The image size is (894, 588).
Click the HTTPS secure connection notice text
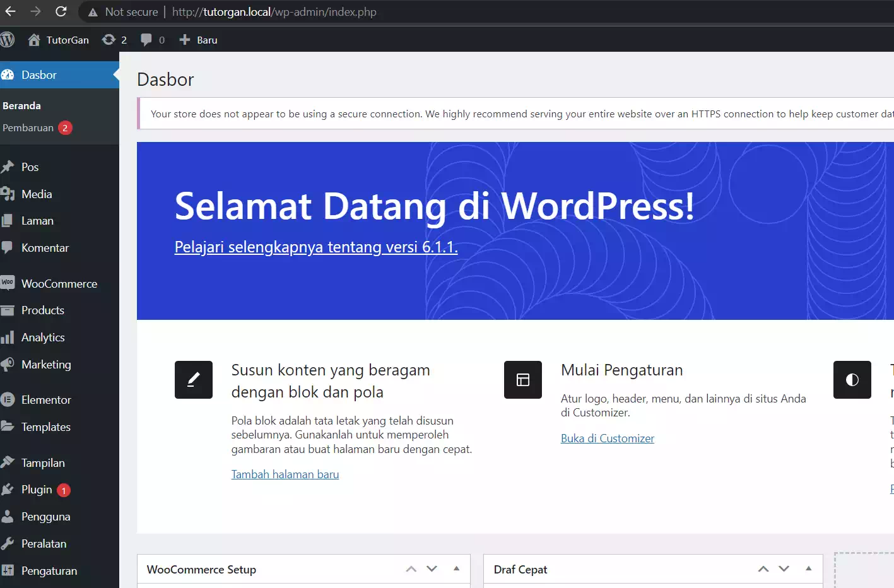click(x=522, y=114)
